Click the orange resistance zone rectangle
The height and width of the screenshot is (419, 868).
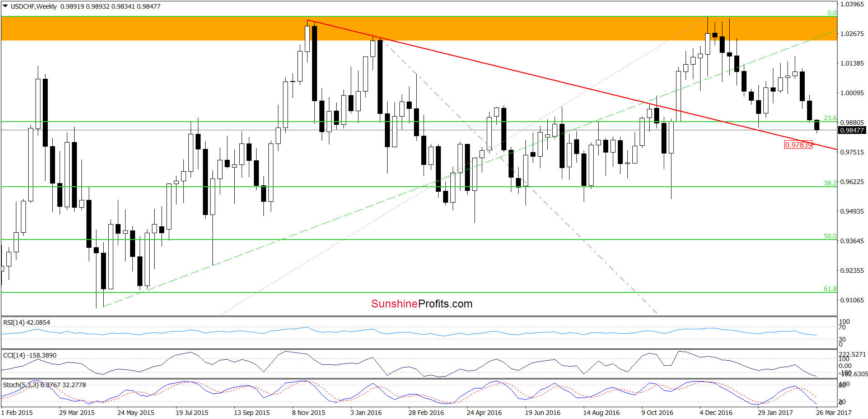point(419,29)
